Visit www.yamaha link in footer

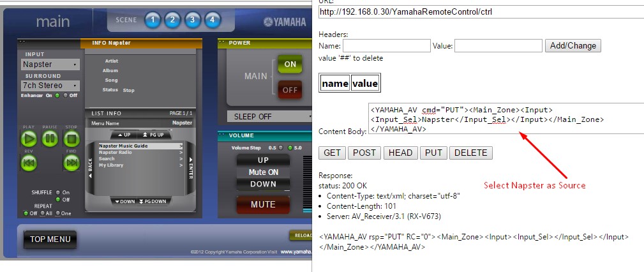tap(296, 252)
